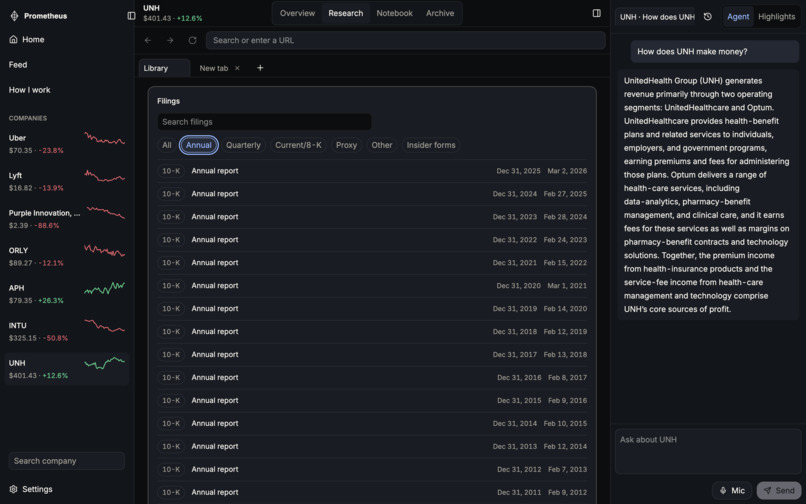
Task: Open 10-K filed Feb 15, 2022
Action: pyautogui.click(x=372, y=263)
